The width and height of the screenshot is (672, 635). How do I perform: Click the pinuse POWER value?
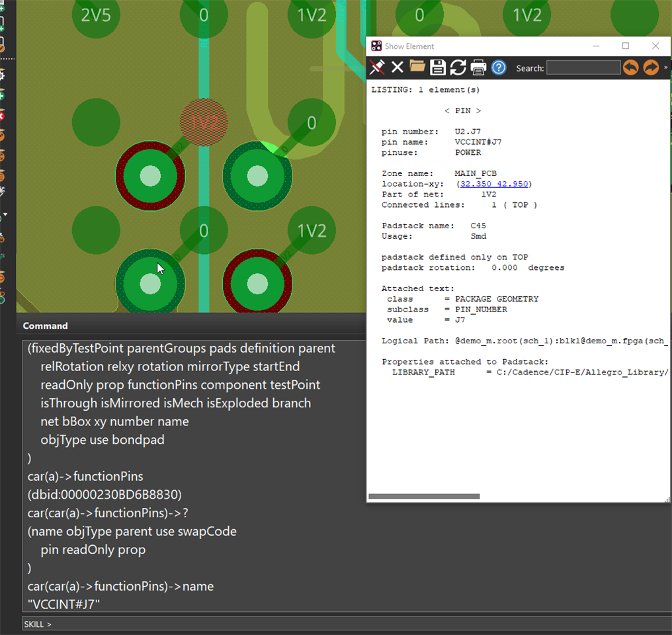coord(468,153)
